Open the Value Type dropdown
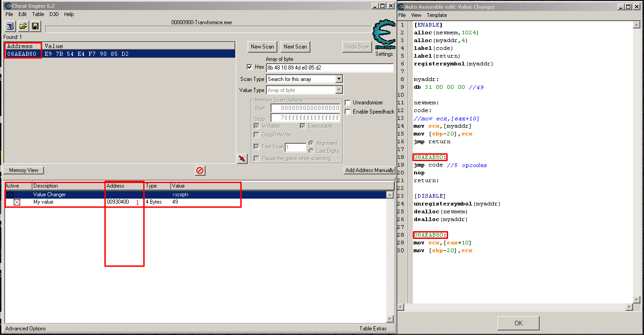Screen dimensions: 644x335 [x=339, y=90]
